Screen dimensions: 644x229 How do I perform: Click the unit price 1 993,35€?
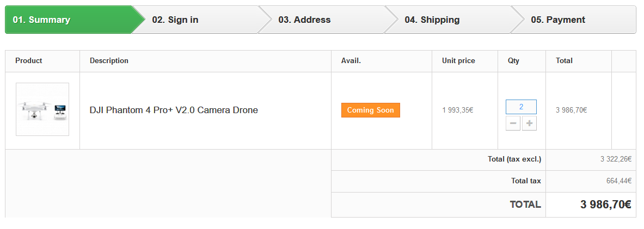tap(458, 110)
